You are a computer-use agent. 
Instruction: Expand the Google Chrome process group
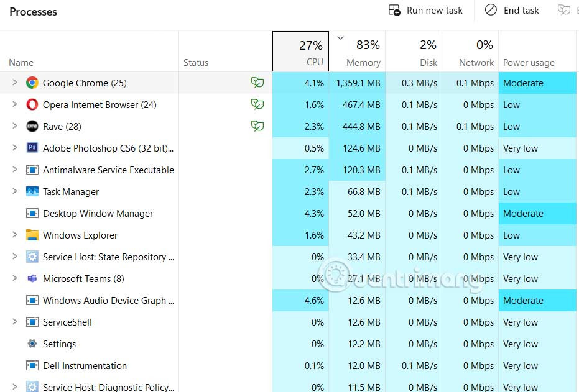tap(15, 83)
